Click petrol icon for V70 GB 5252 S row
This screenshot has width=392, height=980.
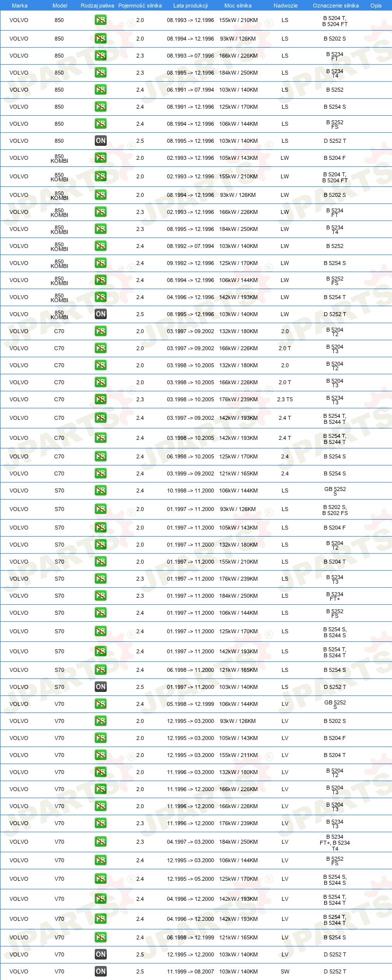tap(100, 704)
